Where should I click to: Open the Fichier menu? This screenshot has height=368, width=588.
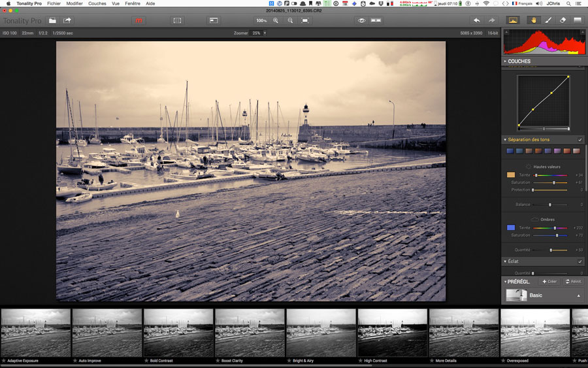pos(54,3)
